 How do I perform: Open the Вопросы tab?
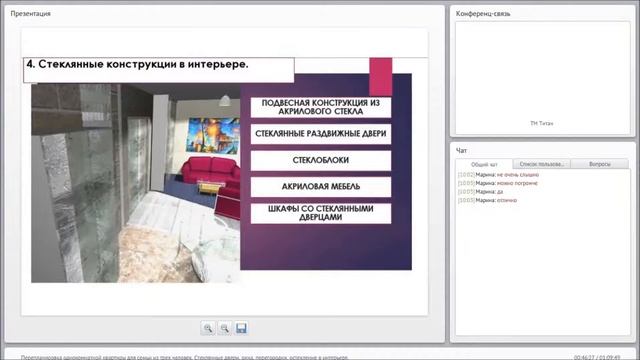pyautogui.click(x=600, y=164)
